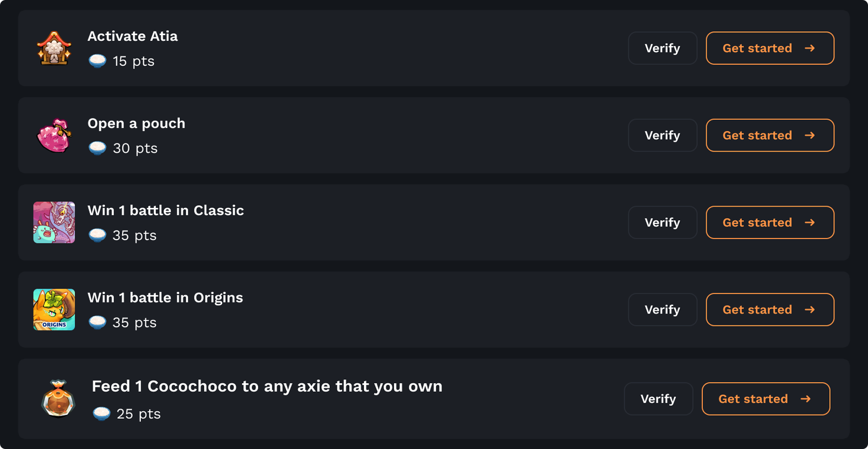Verify the Feed 1 Cocochoco quest

[x=659, y=399]
